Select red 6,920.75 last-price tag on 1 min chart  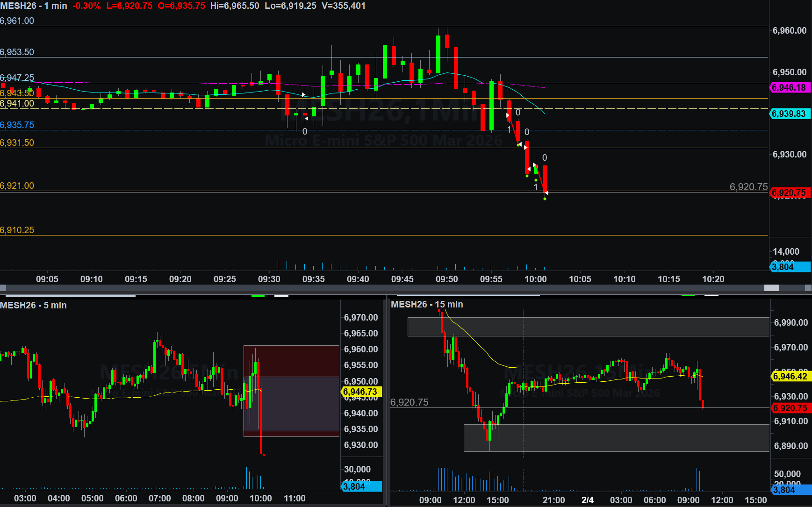[x=789, y=193]
